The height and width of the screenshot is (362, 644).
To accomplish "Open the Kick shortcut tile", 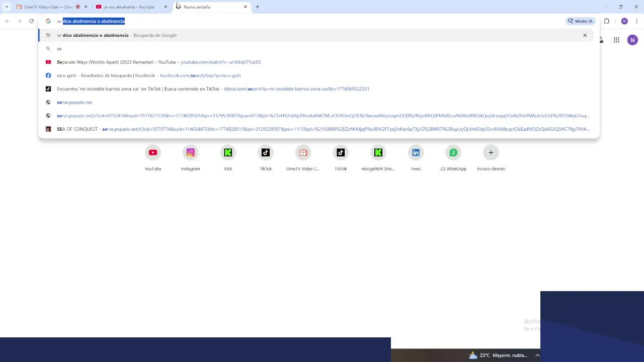I will point(228,158).
